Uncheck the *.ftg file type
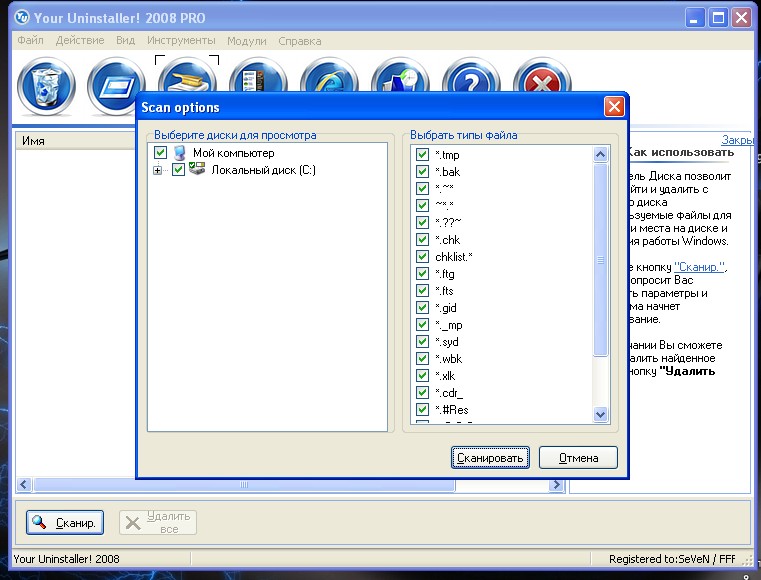Viewport: 761px width, 580px height. (422, 273)
